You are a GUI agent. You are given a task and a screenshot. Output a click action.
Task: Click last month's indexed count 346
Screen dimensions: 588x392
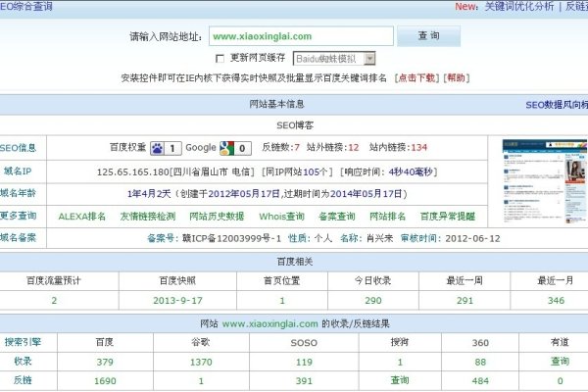(556, 301)
